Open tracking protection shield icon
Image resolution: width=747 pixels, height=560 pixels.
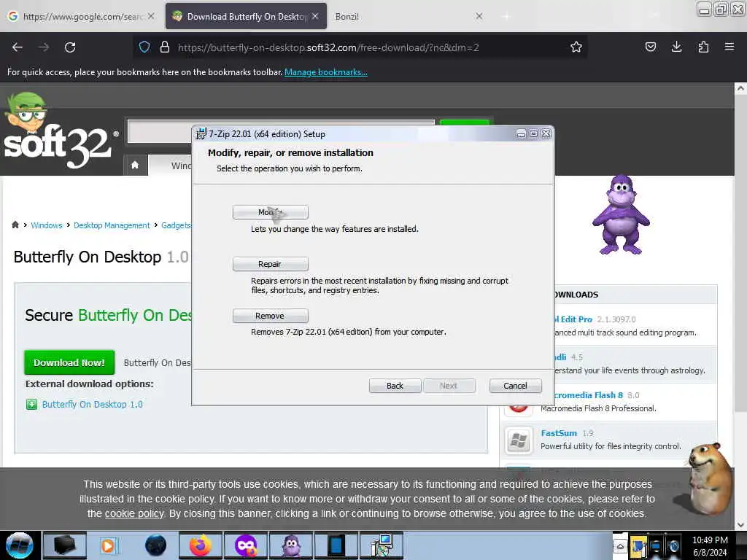pyautogui.click(x=144, y=47)
